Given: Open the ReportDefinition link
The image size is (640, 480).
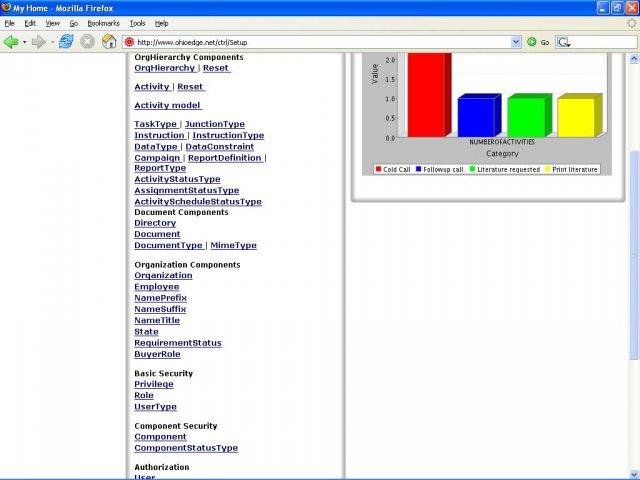Looking at the screenshot, I should point(225,158).
